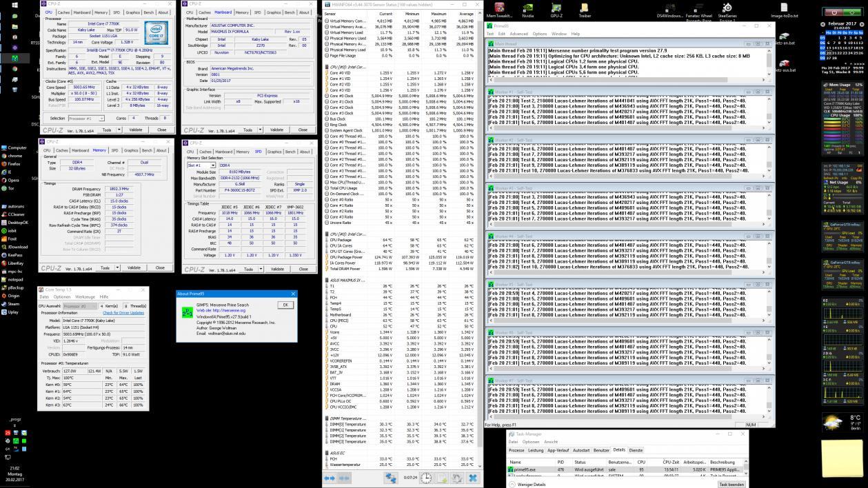Click the green refresh gadget button
Screen dimensions: 868x488
point(853,12)
